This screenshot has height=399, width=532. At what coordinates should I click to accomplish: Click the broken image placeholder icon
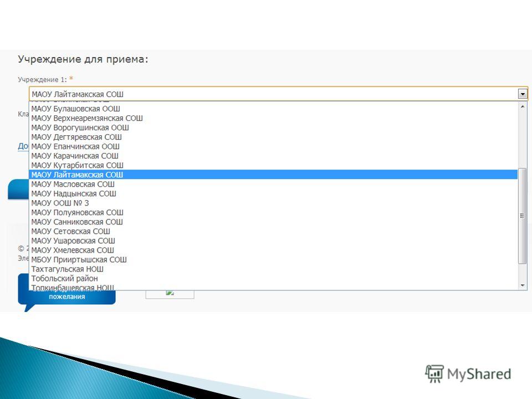[170, 293]
